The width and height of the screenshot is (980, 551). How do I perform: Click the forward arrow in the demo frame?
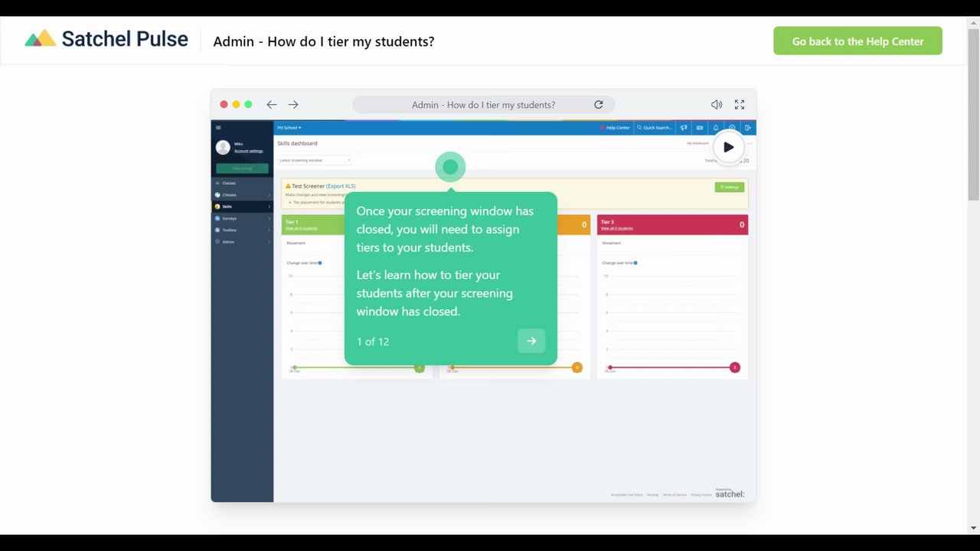(x=293, y=105)
